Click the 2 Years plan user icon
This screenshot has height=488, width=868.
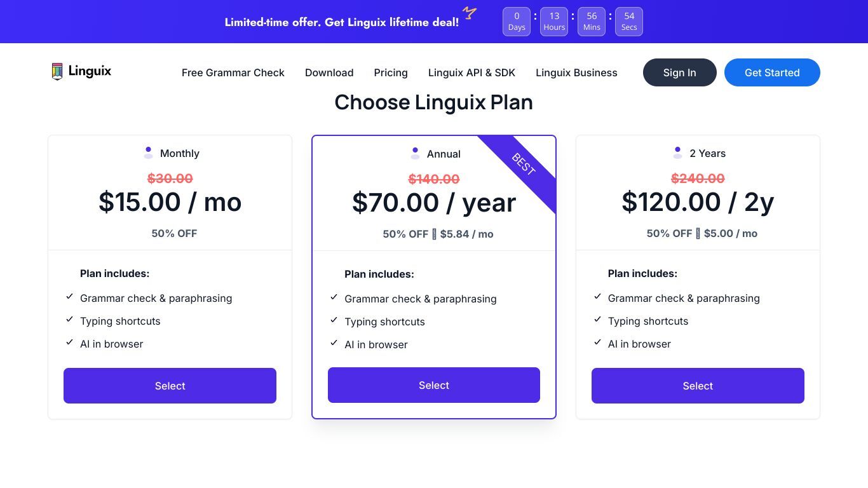click(677, 153)
